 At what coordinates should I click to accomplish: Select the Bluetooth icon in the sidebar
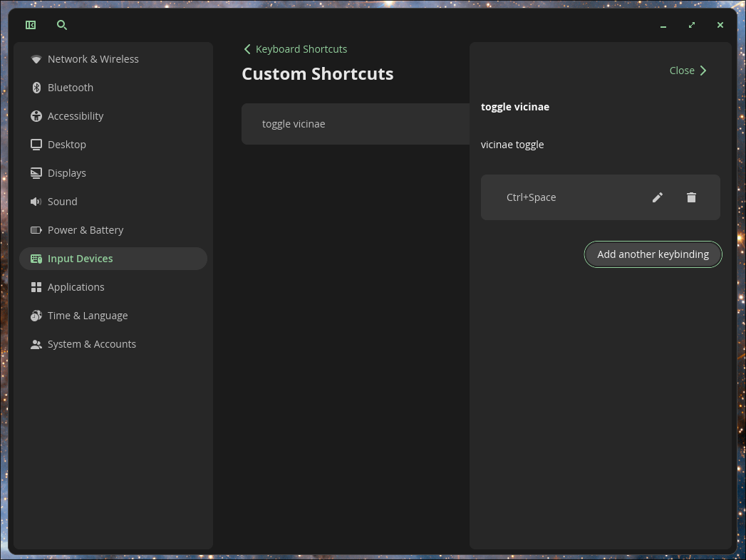click(x=36, y=88)
